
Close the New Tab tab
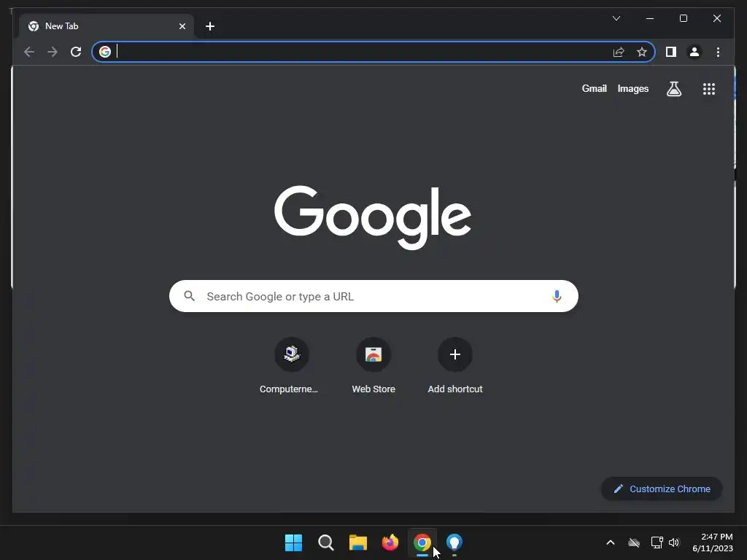[x=182, y=26]
